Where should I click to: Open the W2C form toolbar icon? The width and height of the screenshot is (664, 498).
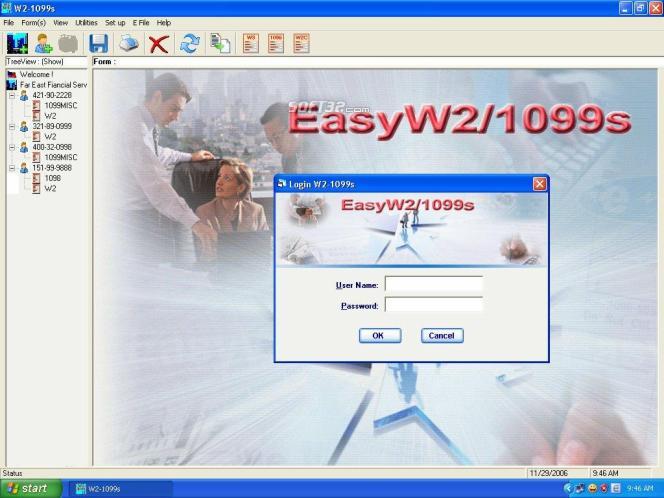pyautogui.click(x=302, y=44)
